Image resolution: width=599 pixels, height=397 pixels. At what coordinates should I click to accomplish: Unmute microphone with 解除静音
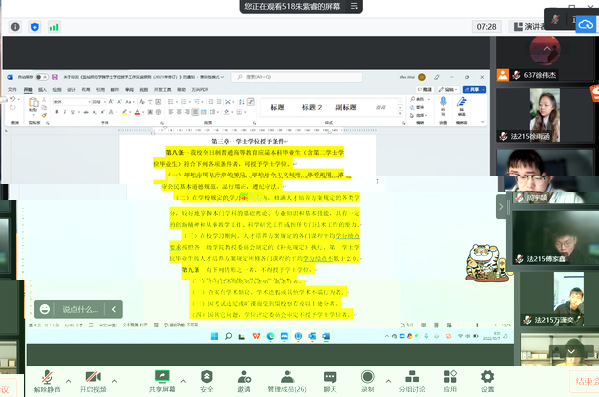pyautogui.click(x=47, y=381)
